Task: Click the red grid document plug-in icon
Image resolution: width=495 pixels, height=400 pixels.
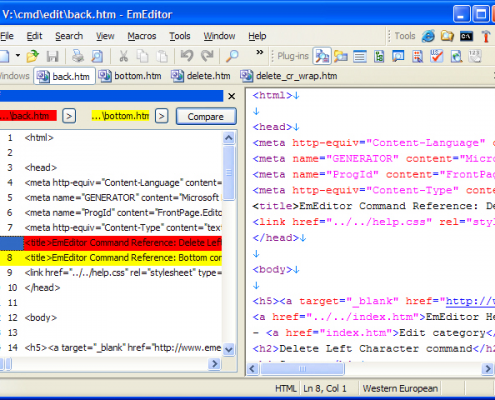Action: pyautogui.click(x=417, y=56)
